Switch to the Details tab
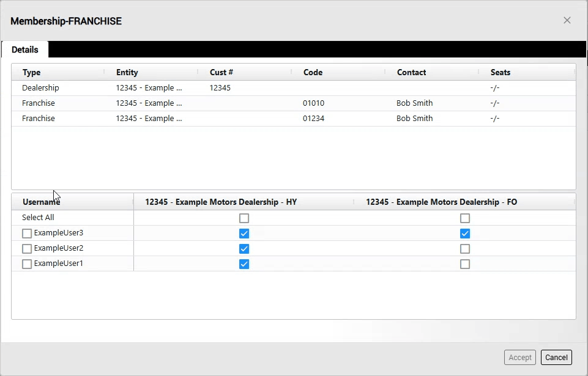Screen dimensions: 588x376 coord(25,50)
